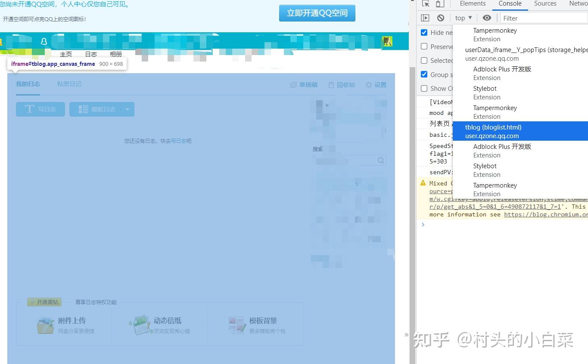The width and height of the screenshot is (588, 364).
Task: Toggle the Group similar checkbox
Action: (424, 74)
